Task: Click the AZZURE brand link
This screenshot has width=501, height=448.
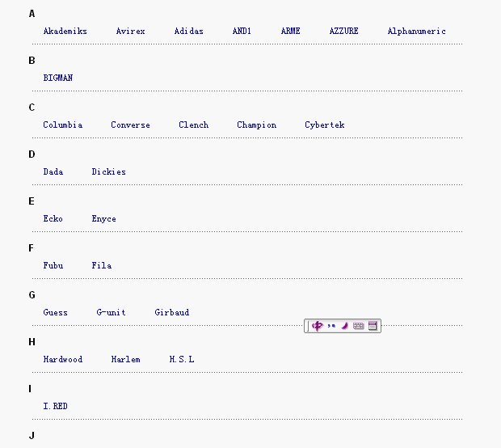Action: click(x=343, y=32)
